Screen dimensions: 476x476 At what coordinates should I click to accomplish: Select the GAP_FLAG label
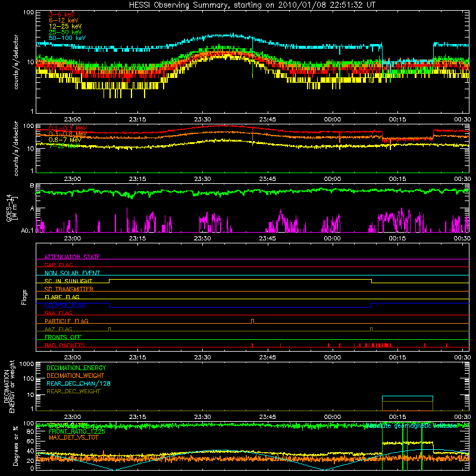coord(58,265)
